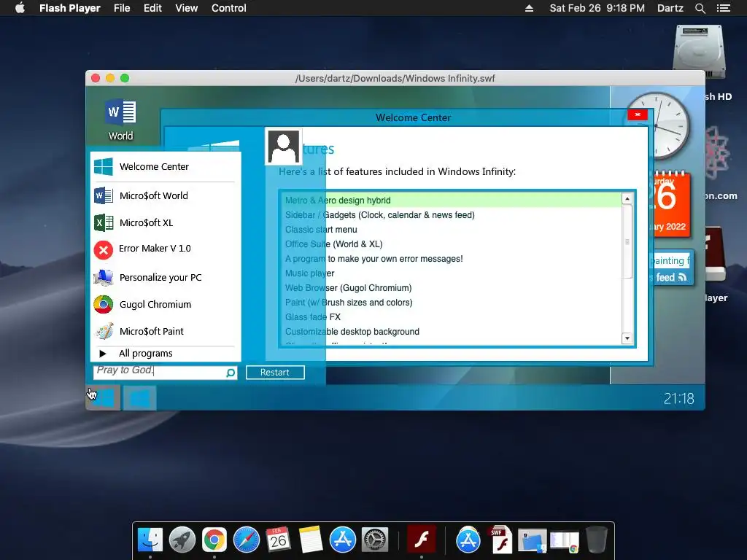Viewport: 747px width, 560px height.
Task: Open Notes from the Dock
Action: point(311,540)
